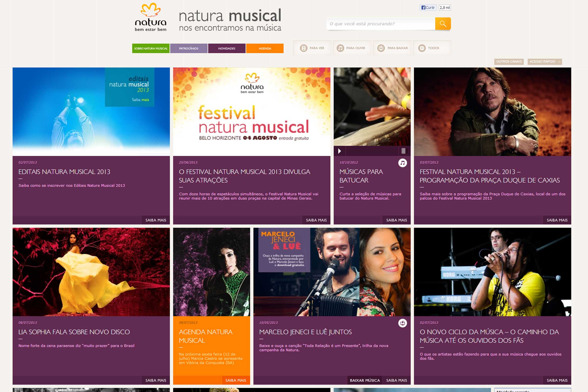588x392 pixels.
Task: Click the audio player progress bar
Action: click(x=372, y=151)
